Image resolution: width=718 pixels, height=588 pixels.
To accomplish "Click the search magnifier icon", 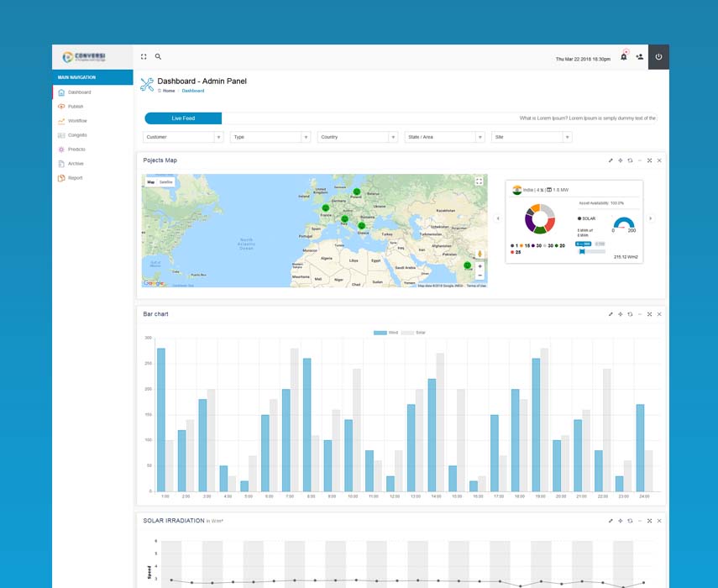I will [x=158, y=57].
